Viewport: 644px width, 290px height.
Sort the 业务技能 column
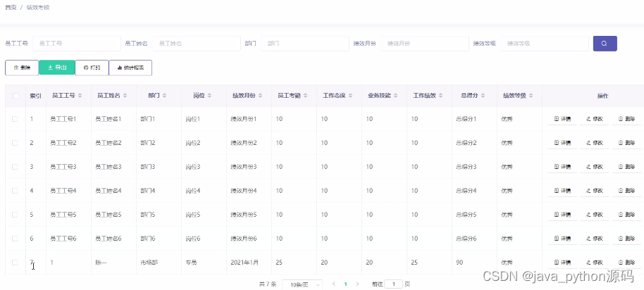point(396,96)
